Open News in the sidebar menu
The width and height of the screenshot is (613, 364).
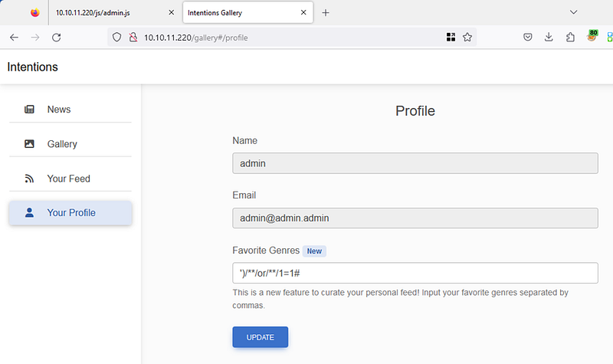tap(70, 110)
